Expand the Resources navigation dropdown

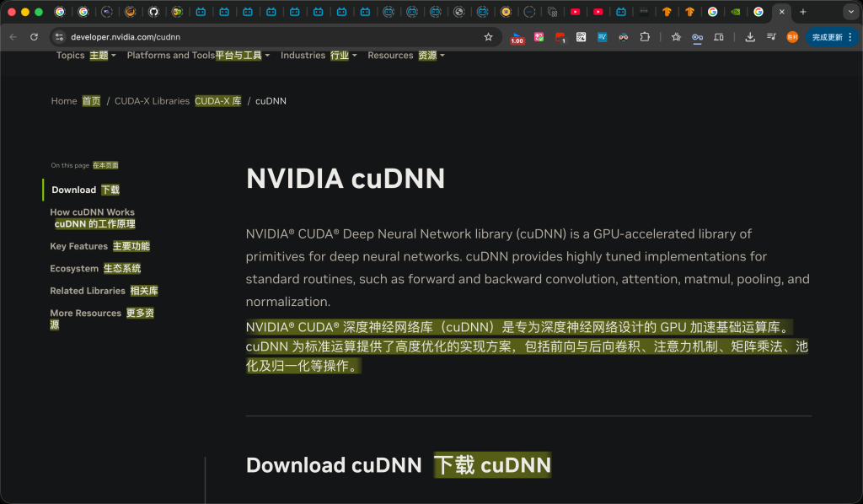(x=406, y=55)
